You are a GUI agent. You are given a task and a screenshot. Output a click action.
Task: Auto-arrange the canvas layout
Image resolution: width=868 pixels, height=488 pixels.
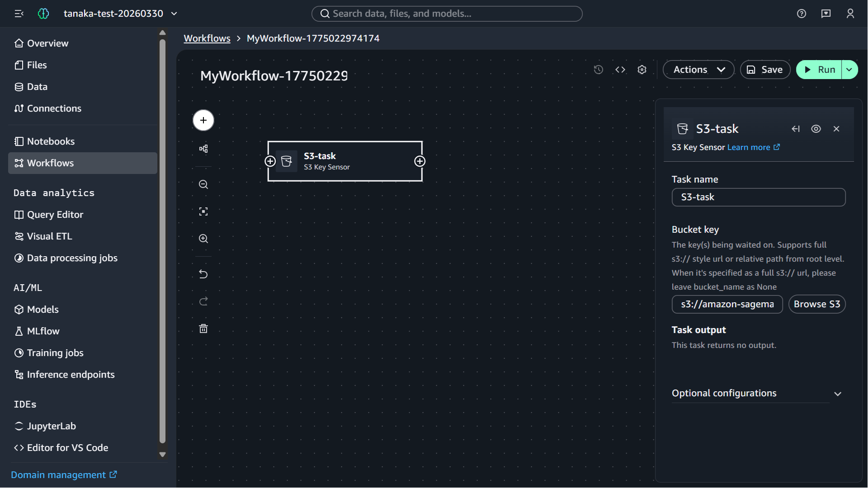[203, 149]
